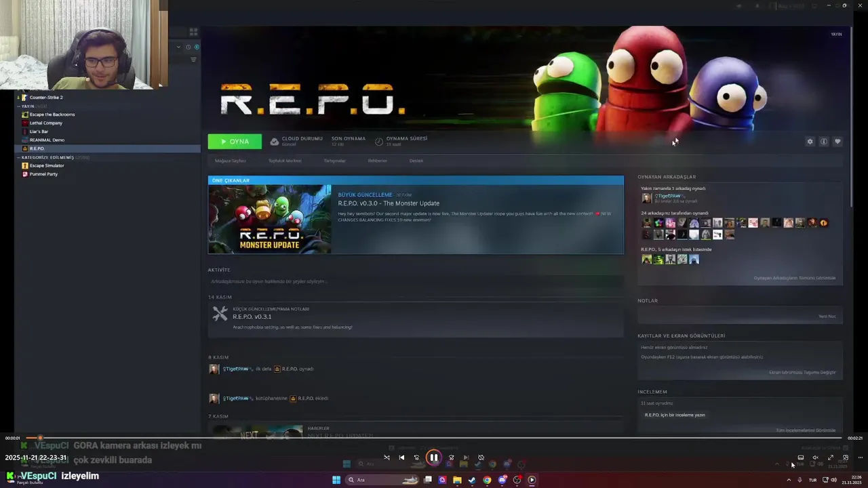Show hidden system tray icons
The height and width of the screenshot is (488, 868).
(x=789, y=480)
